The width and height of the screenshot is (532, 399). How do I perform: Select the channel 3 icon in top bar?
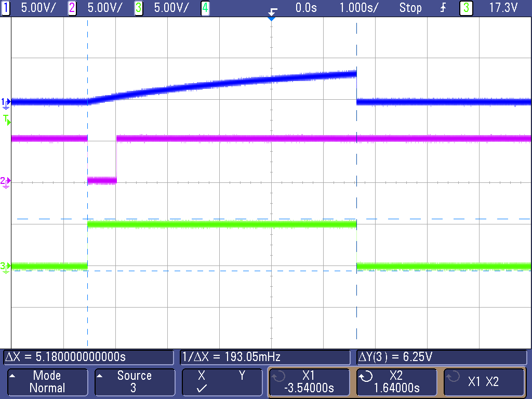click(x=138, y=8)
